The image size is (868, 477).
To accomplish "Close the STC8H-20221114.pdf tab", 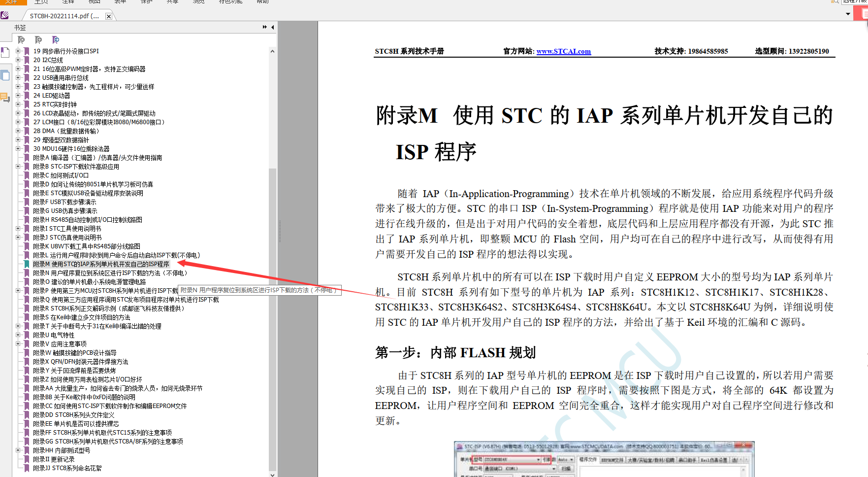I will coord(109,16).
